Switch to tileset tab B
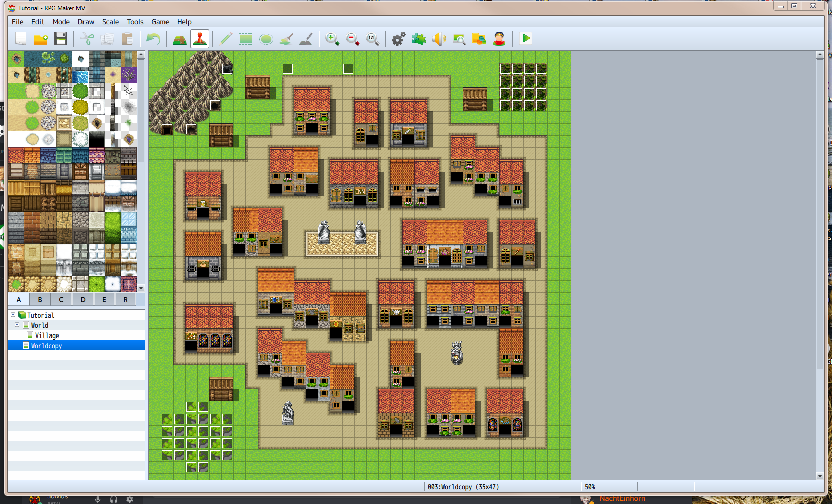 coord(40,300)
